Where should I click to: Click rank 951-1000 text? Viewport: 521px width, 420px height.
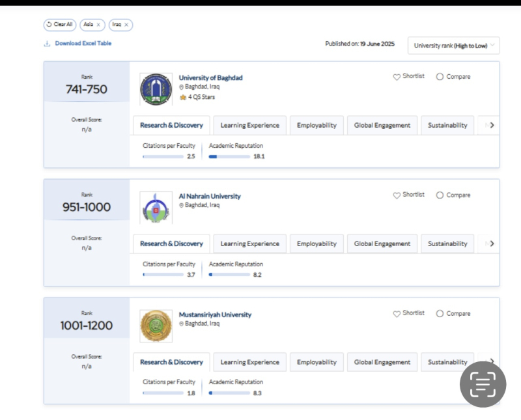(87, 207)
